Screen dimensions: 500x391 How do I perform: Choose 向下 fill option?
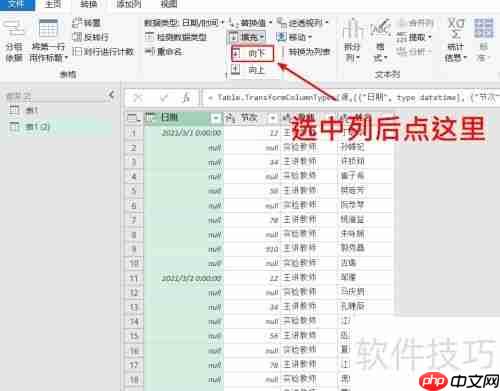pos(252,53)
